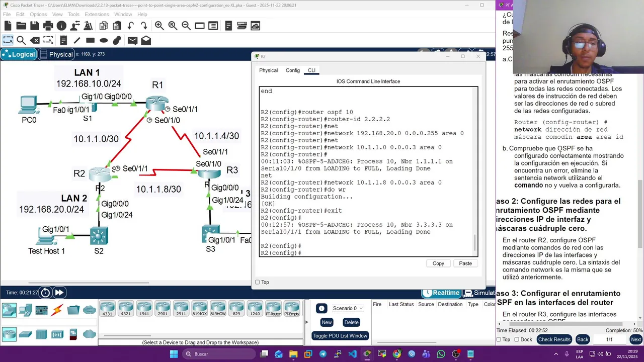Click the New scenario button
644x362 pixels.
point(327,322)
